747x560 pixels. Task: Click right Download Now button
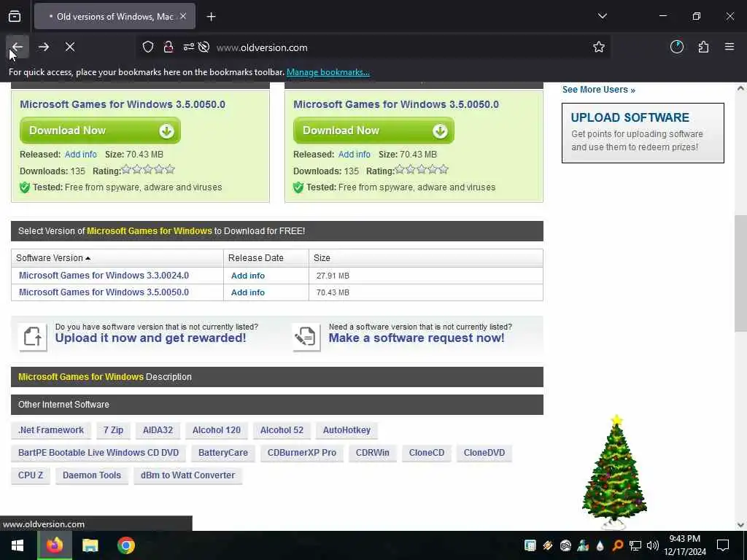pos(373,131)
